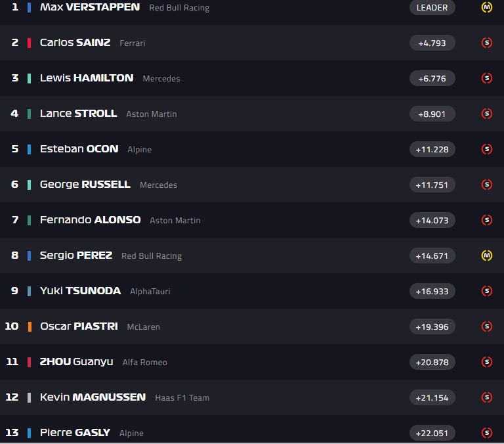Click Pierre GASLY driver name

point(75,433)
